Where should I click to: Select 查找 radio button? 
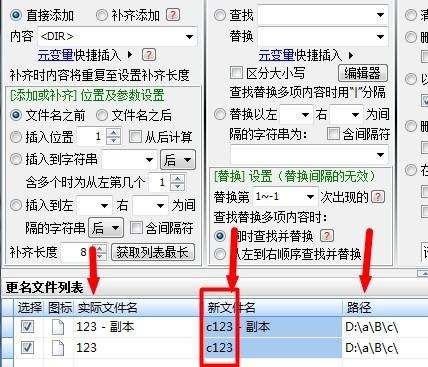point(220,15)
